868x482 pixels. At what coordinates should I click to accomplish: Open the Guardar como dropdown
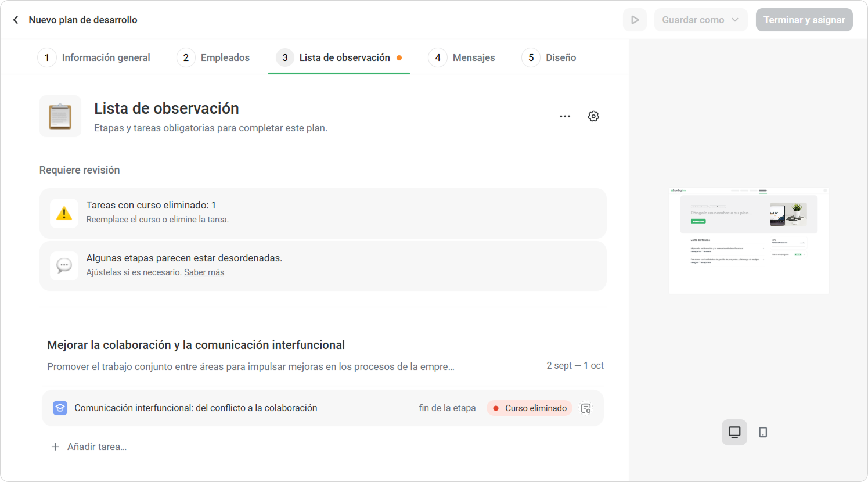click(701, 20)
